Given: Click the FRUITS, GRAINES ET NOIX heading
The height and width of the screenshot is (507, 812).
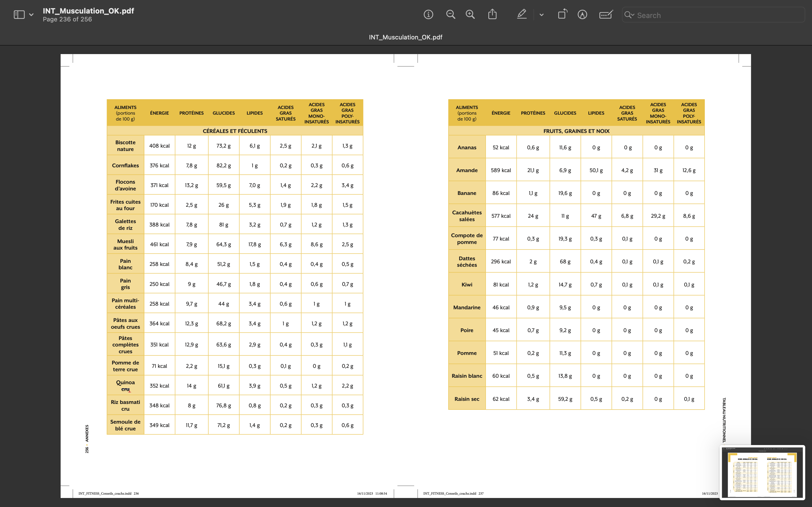Looking at the screenshot, I should (x=576, y=131).
